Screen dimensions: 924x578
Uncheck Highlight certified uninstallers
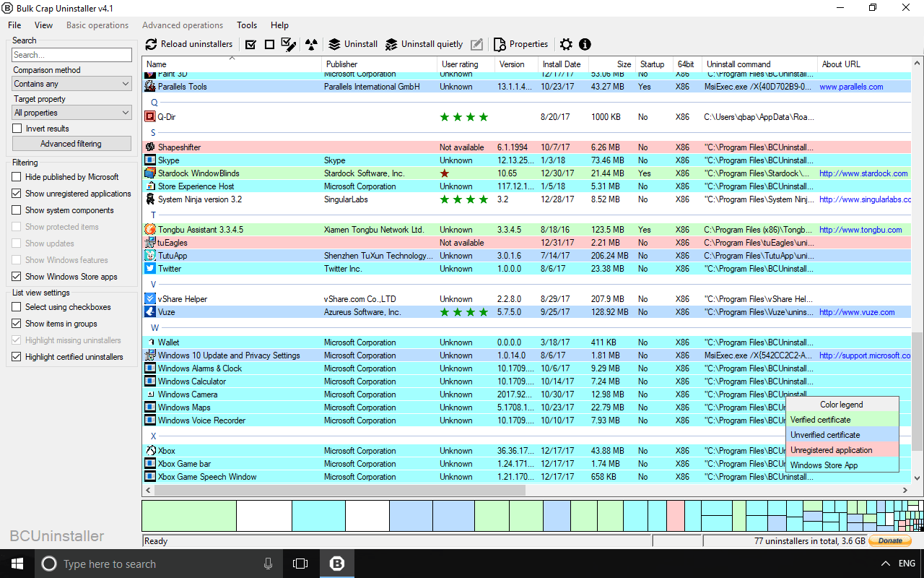click(17, 357)
